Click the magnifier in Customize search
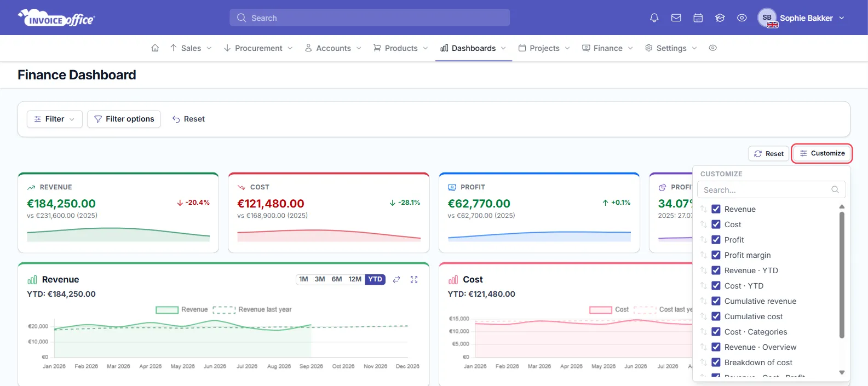Viewport: 868px width, 386px height. [x=835, y=189]
